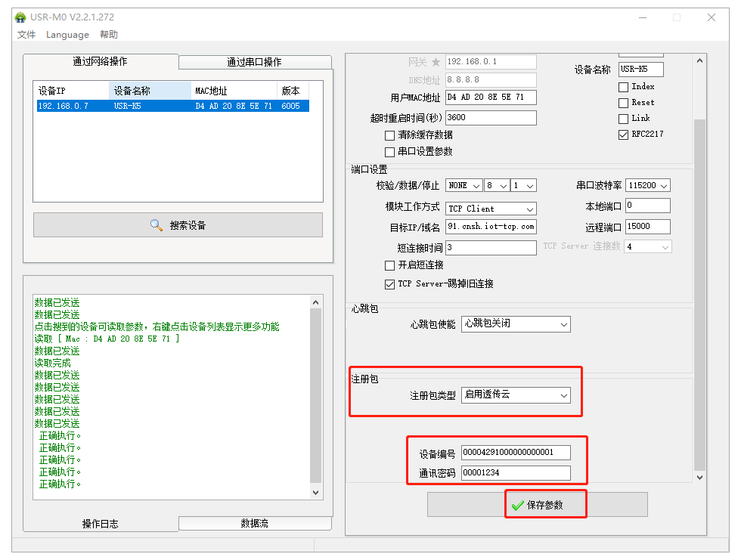This screenshot has height=560, width=741.
Task: Click the star icon next to 网关
Action: click(x=436, y=62)
